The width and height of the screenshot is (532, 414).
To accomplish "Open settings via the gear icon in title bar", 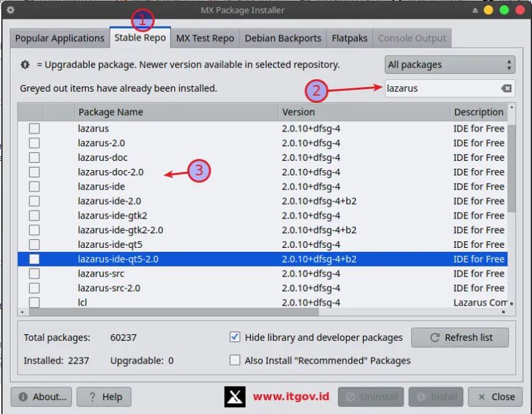I will point(9,10).
